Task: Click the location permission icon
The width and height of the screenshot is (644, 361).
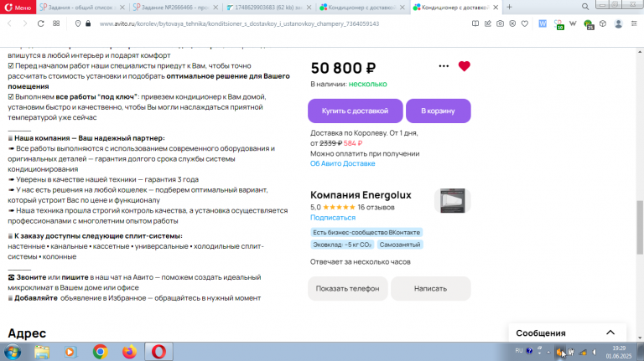Action: pos(78,23)
